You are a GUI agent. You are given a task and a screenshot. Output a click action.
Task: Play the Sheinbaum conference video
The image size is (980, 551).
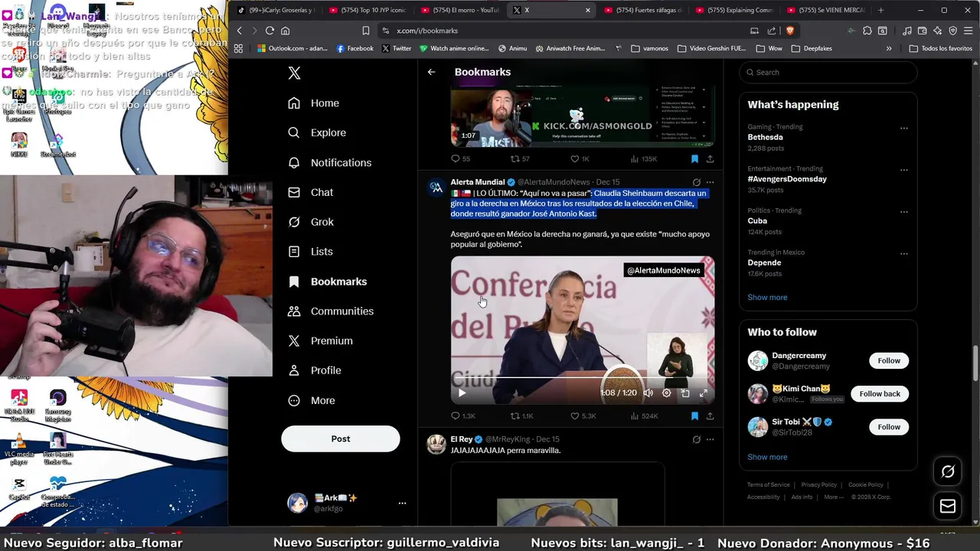462,393
